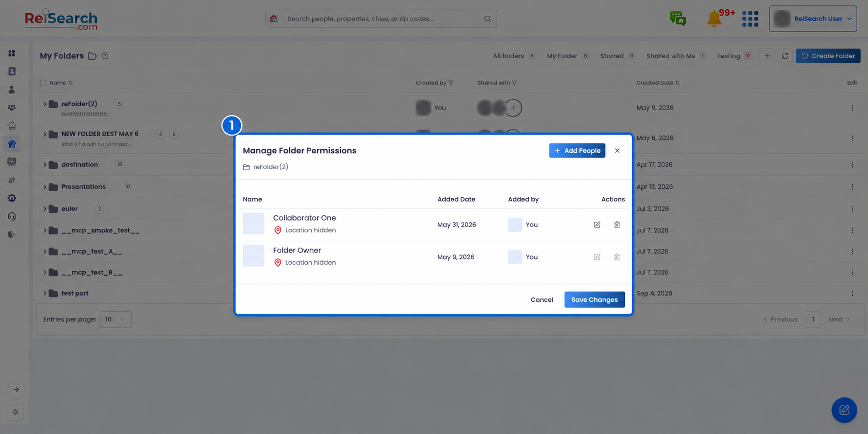Image resolution: width=868 pixels, height=434 pixels.
Task: Open the home properties sidebar icon
Action: point(12,144)
